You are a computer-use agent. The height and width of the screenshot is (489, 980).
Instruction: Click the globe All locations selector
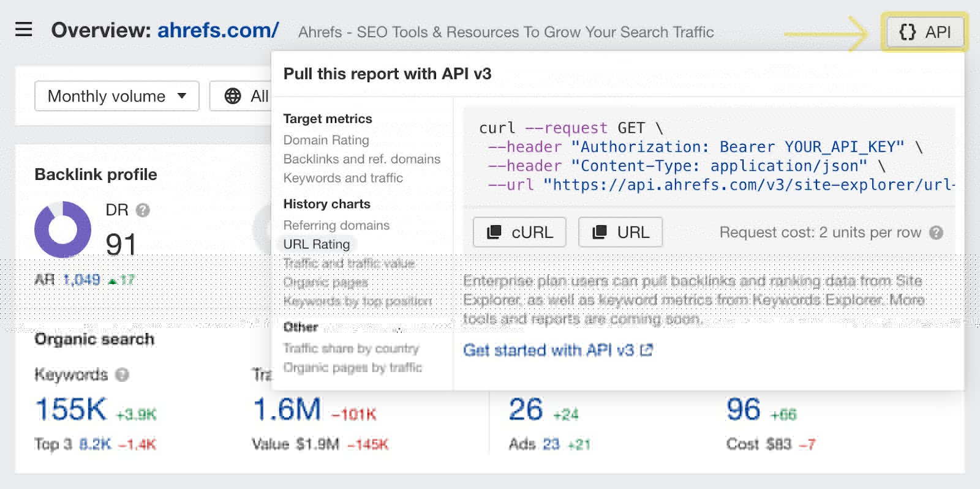point(241,96)
